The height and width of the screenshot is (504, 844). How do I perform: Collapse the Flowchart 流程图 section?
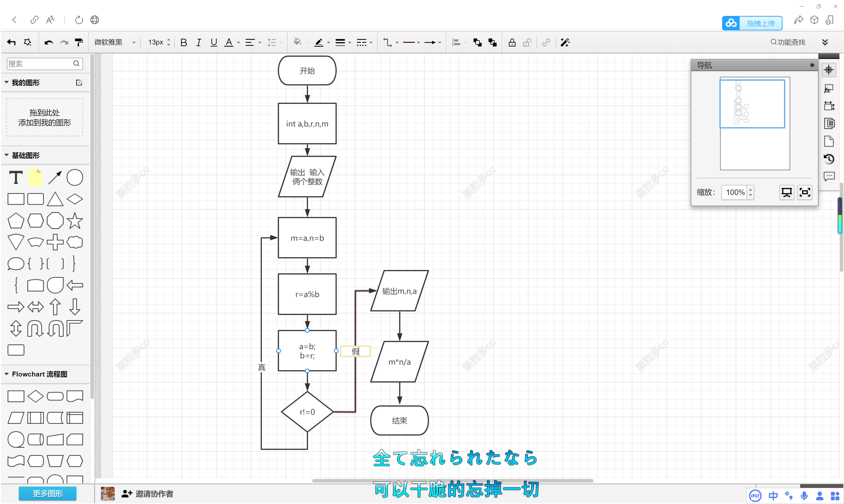point(6,374)
